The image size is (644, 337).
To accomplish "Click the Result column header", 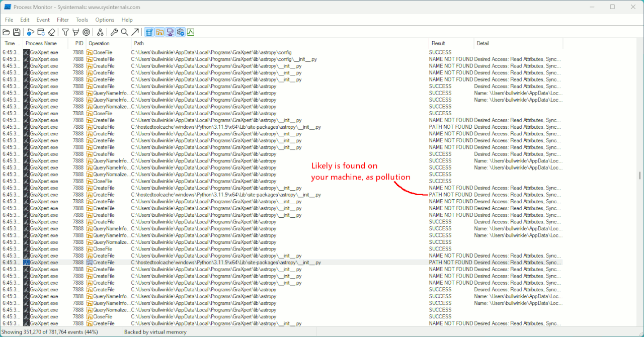I will [x=451, y=43].
